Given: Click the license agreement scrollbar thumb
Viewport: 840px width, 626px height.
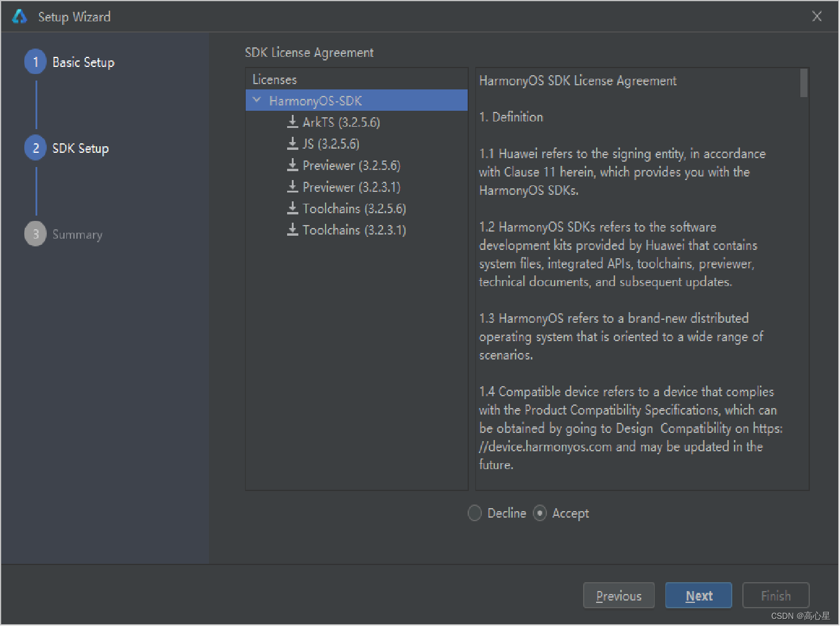Looking at the screenshot, I should pos(803,82).
